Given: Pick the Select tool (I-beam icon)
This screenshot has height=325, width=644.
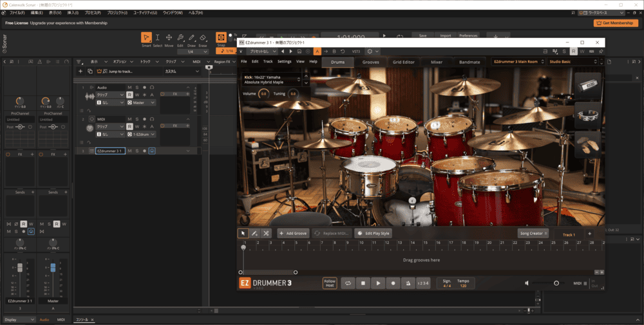Looking at the screenshot, I should (x=157, y=38).
